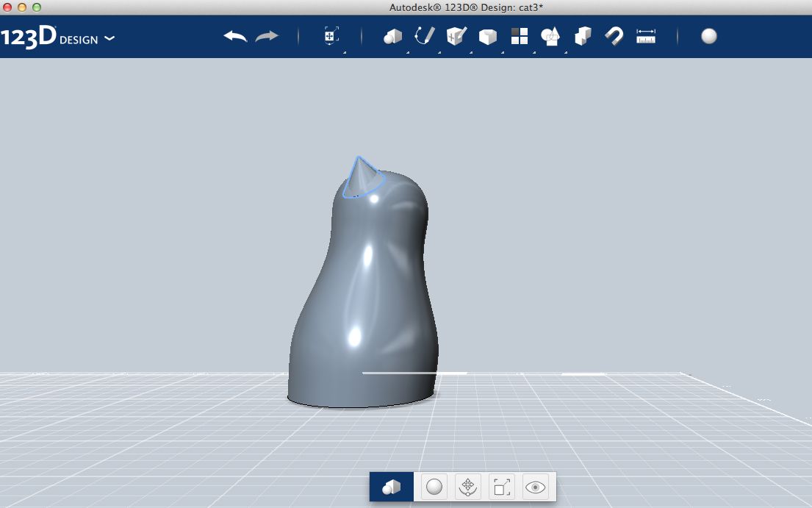Click the scale icon in bottom bar
Screen dimensions: 812x508
pos(502,487)
